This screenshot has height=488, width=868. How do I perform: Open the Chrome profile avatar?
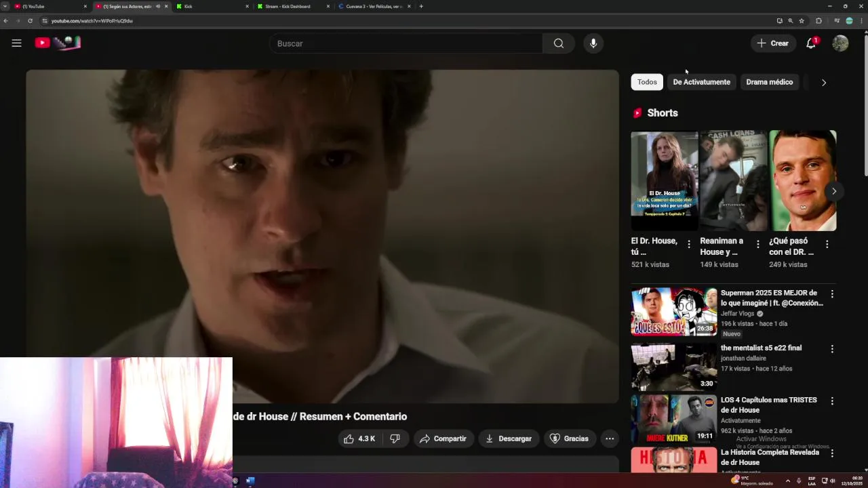(849, 21)
